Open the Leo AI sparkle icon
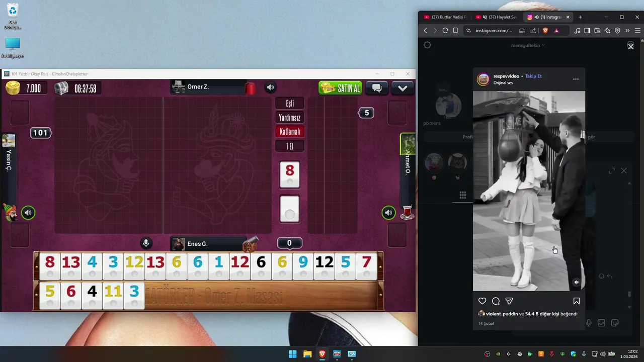The height and width of the screenshot is (362, 644). (x=607, y=31)
